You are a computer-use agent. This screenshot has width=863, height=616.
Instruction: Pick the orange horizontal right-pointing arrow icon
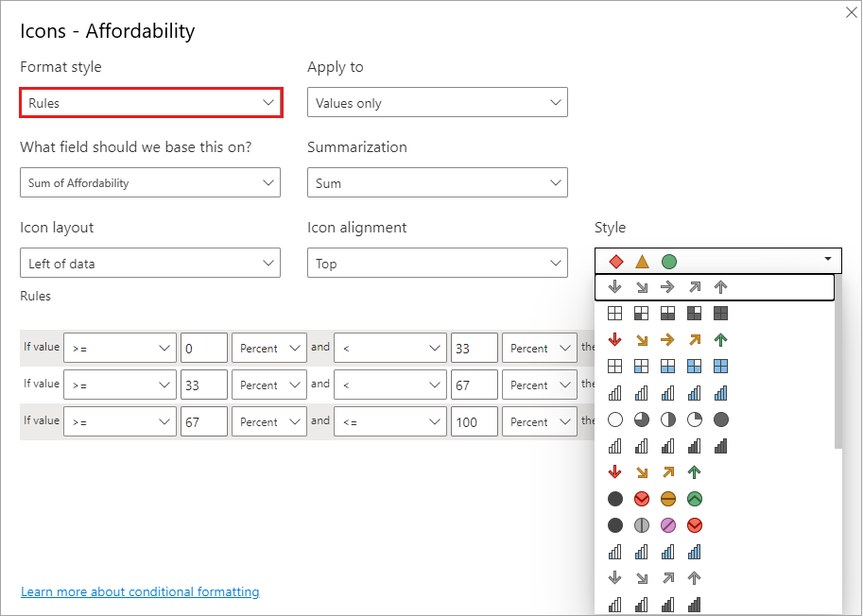click(667, 340)
